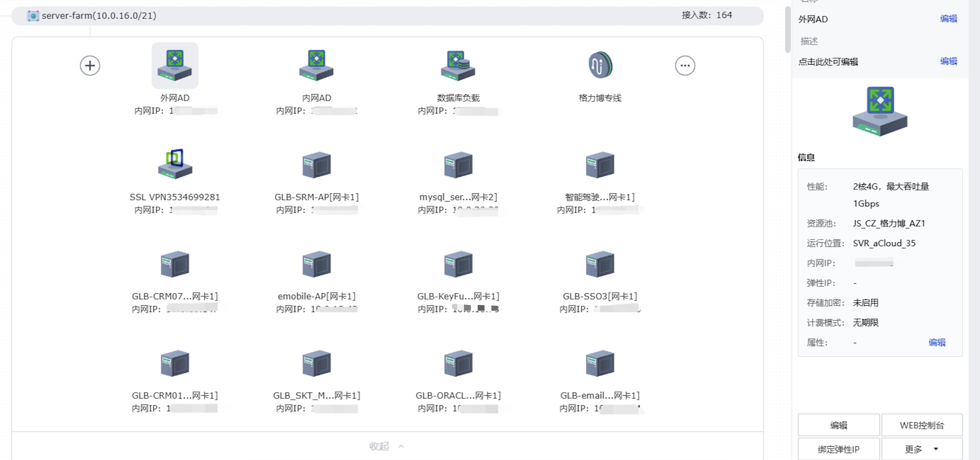Open the 更多 dropdown menu
Screen dimensions: 980x460
tap(921, 449)
